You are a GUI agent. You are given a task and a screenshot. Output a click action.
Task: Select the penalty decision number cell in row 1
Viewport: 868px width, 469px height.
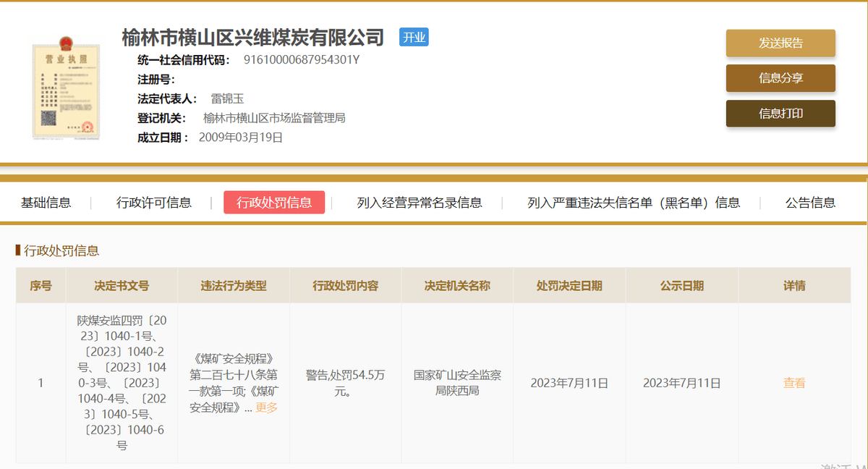click(122, 383)
